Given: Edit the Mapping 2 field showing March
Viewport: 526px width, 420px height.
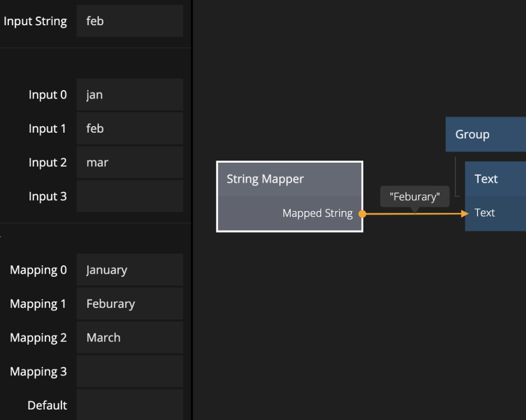Looking at the screenshot, I should [x=130, y=337].
